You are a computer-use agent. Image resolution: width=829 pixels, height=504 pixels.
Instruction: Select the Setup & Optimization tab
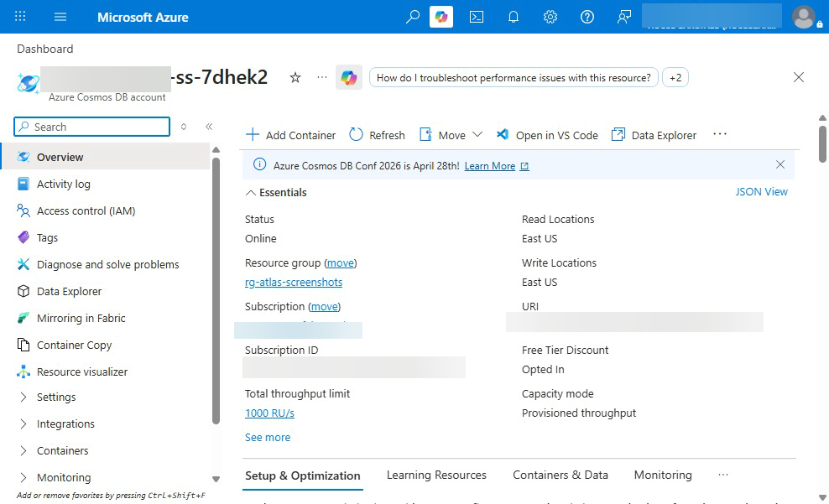(302, 476)
